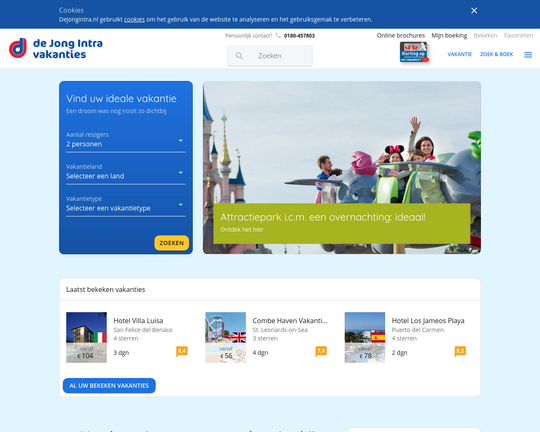This screenshot has height=432, width=540.
Task: Open the cookies policy link
Action: (x=134, y=20)
